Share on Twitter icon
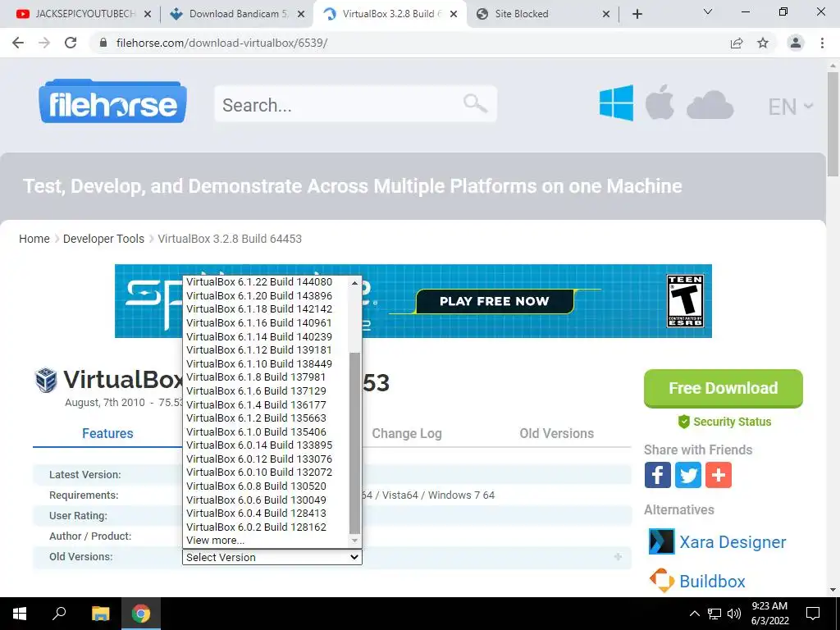This screenshot has width=840, height=630. [688, 475]
